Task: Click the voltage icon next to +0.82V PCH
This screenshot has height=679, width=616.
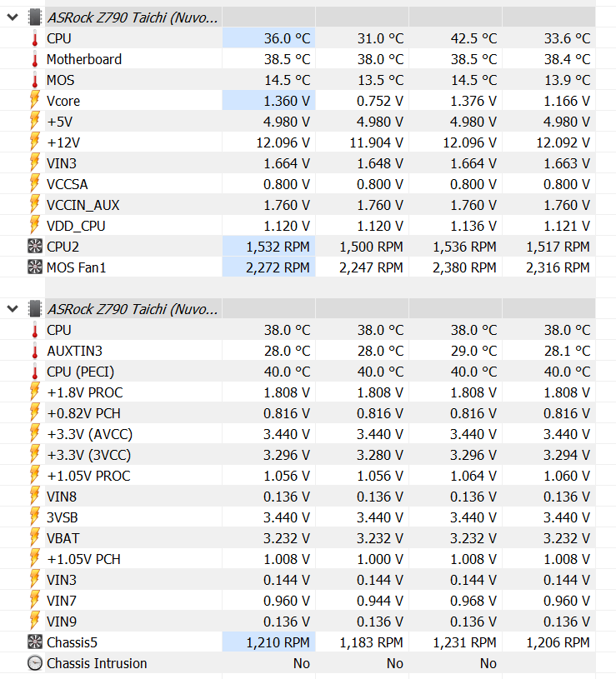Action: click(x=35, y=412)
